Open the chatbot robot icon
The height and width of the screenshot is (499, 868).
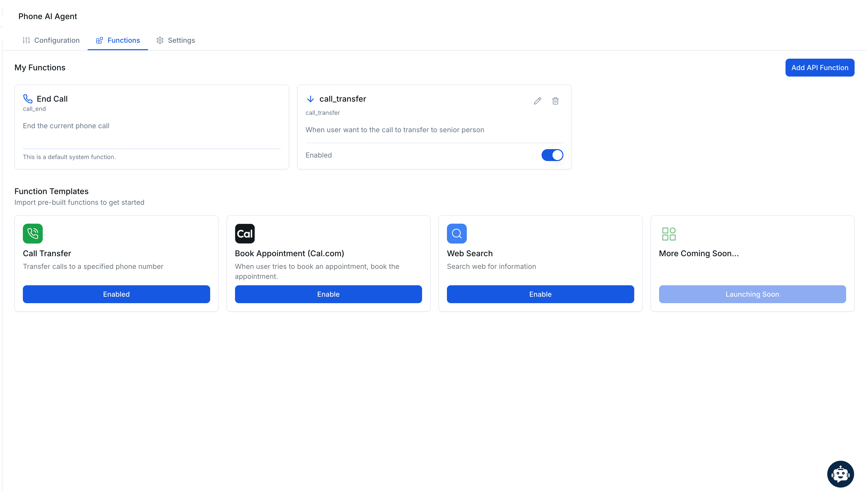[x=840, y=474]
